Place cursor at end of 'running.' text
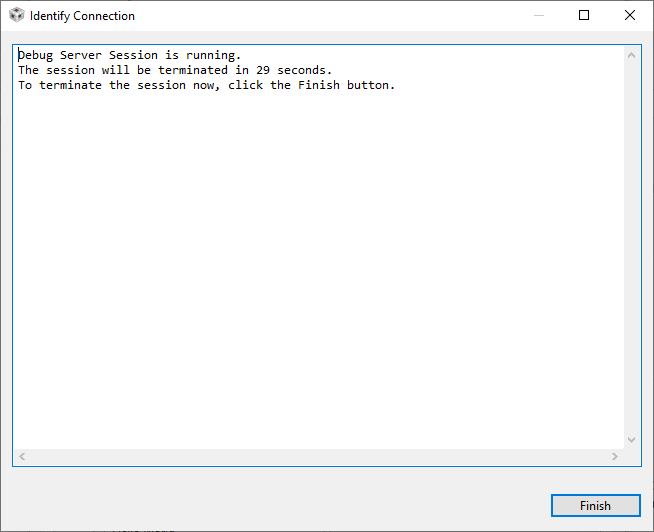654x532 pixels. 242,55
